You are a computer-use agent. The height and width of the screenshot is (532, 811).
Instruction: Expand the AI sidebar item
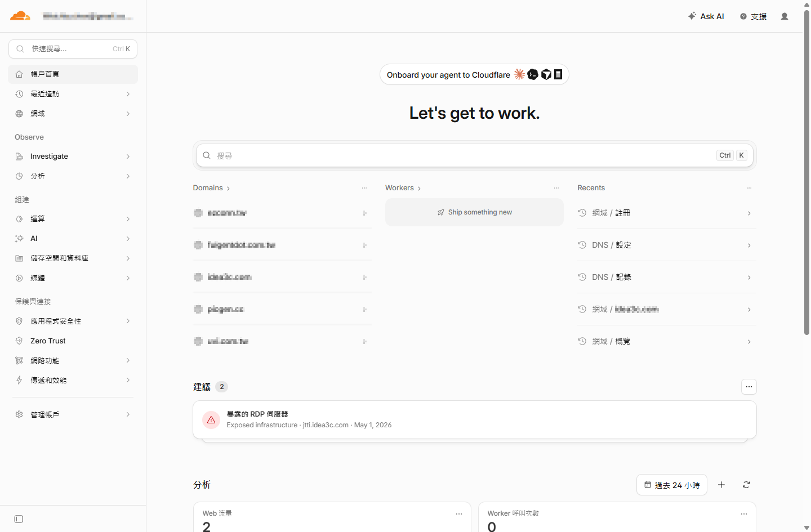[73, 239]
